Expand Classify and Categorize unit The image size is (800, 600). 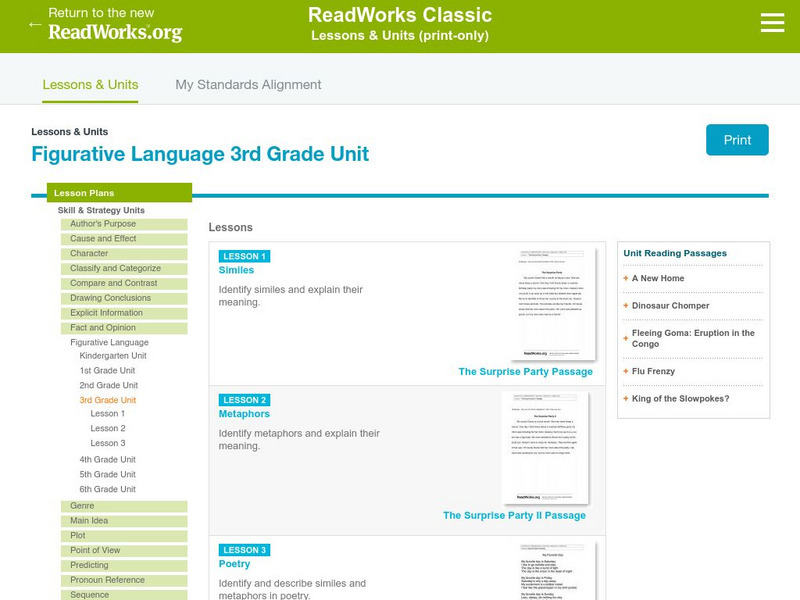click(x=124, y=268)
